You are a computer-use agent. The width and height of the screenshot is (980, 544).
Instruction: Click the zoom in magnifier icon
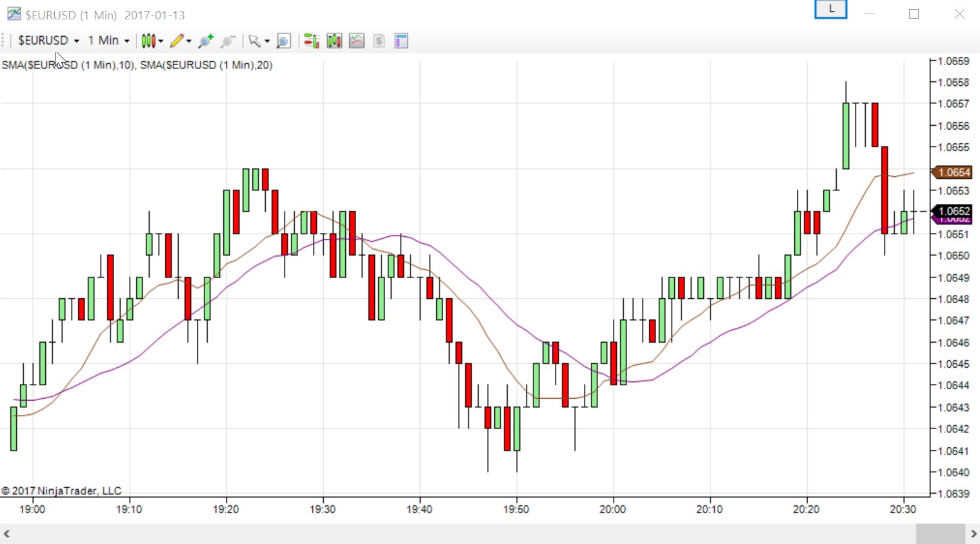(x=206, y=41)
